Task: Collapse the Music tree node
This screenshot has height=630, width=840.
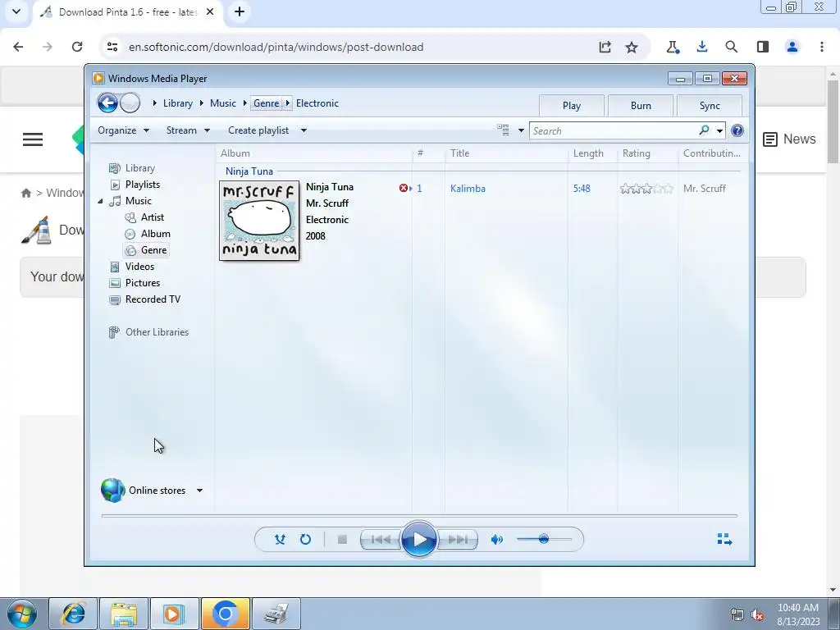Action: point(100,201)
